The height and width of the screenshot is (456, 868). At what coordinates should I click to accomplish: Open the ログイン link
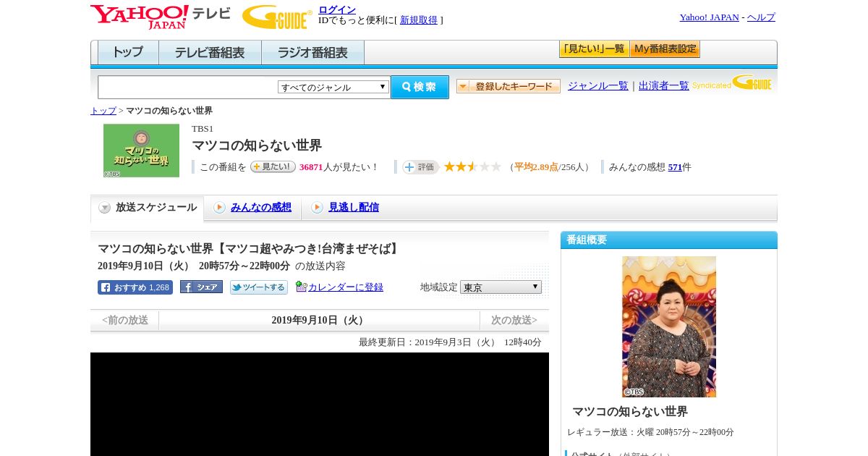tap(337, 9)
